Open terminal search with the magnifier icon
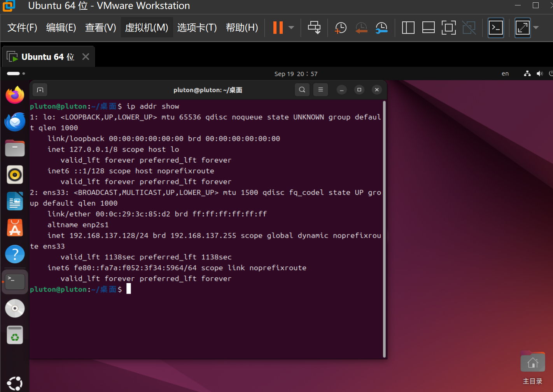Screen dimensions: 553x392 tap(302, 89)
